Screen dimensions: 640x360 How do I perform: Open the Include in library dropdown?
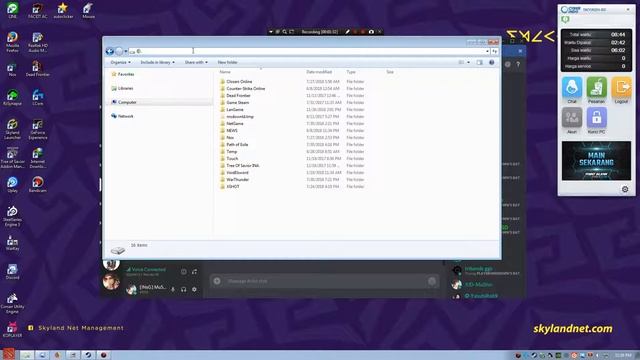click(x=158, y=62)
